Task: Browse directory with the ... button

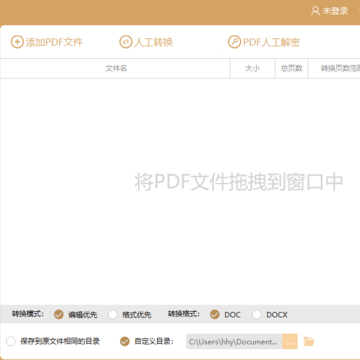Action: 290,342
